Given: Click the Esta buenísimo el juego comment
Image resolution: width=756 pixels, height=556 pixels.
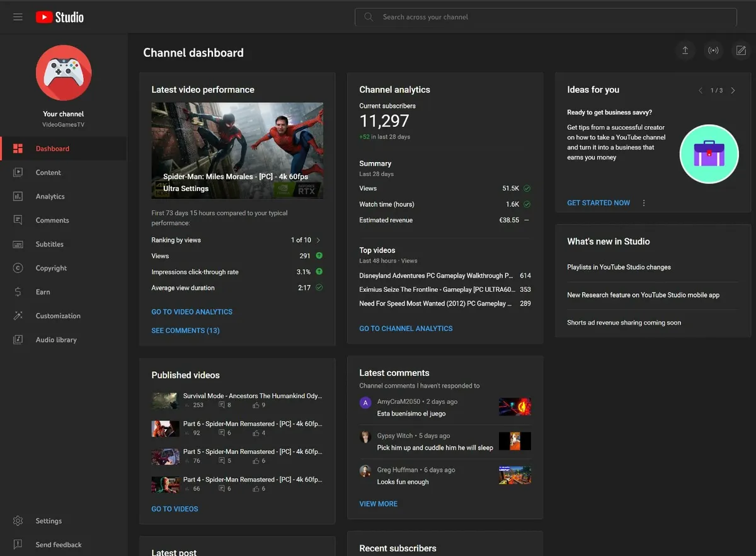Looking at the screenshot, I should [x=411, y=414].
